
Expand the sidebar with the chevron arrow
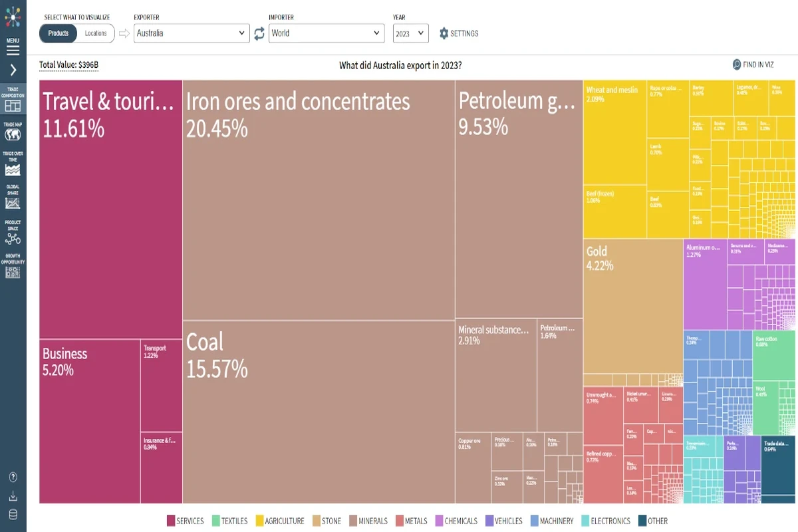[12, 68]
